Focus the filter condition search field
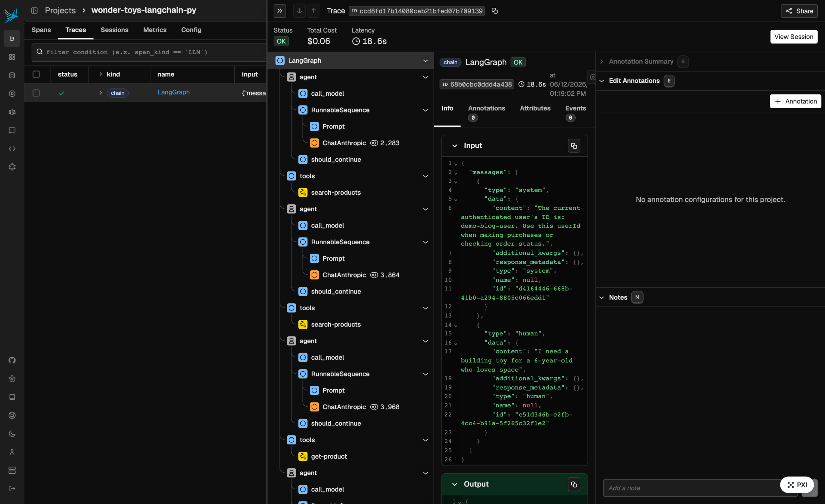Viewport: 825px width, 504px height. pos(149,52)
